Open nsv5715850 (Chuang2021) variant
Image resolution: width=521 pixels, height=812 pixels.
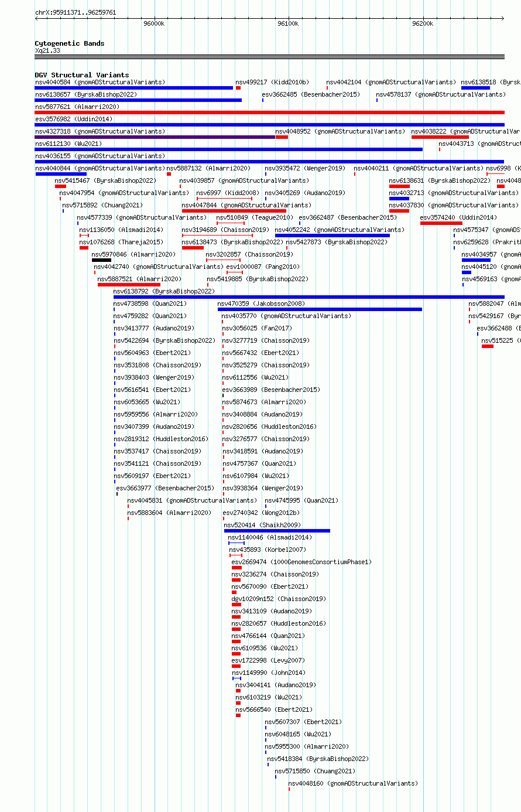click(315, 771)
